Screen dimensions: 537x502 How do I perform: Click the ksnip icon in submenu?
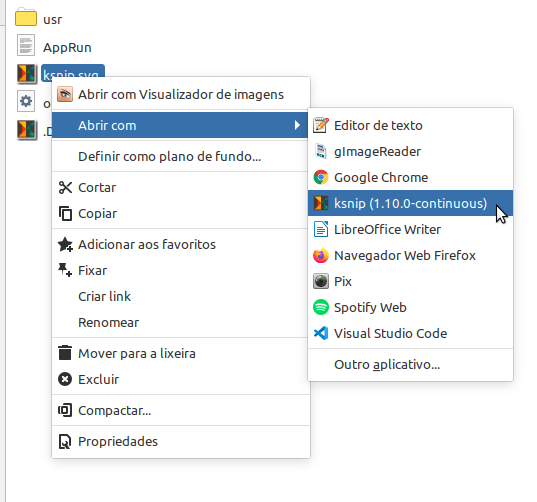tap(321, 203)
